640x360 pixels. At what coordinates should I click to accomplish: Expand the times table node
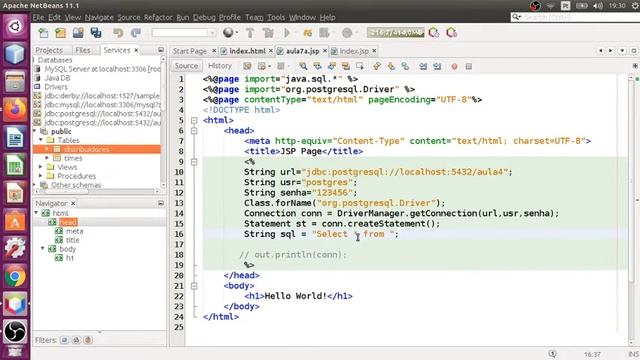pos(47,158)
